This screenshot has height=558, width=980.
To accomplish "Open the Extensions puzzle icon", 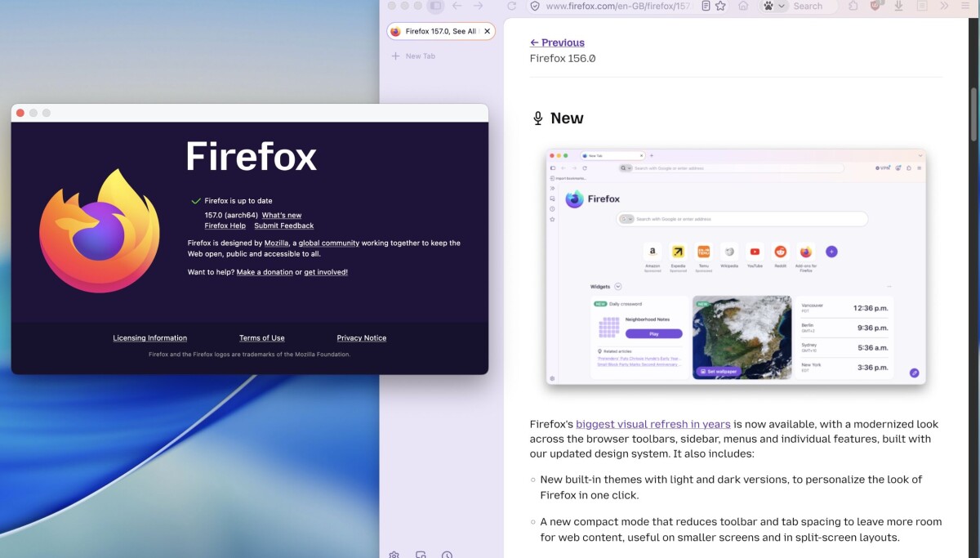I will click(853, 6).
